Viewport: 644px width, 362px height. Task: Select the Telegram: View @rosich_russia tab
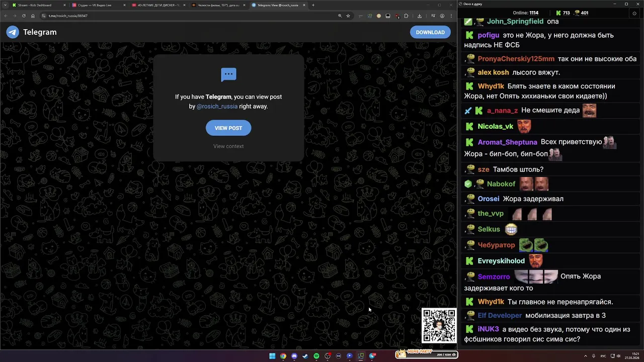[278, 5]
